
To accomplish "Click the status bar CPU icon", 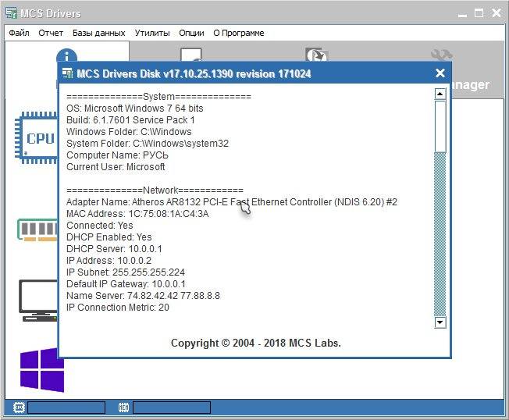I will pos(19,407).
